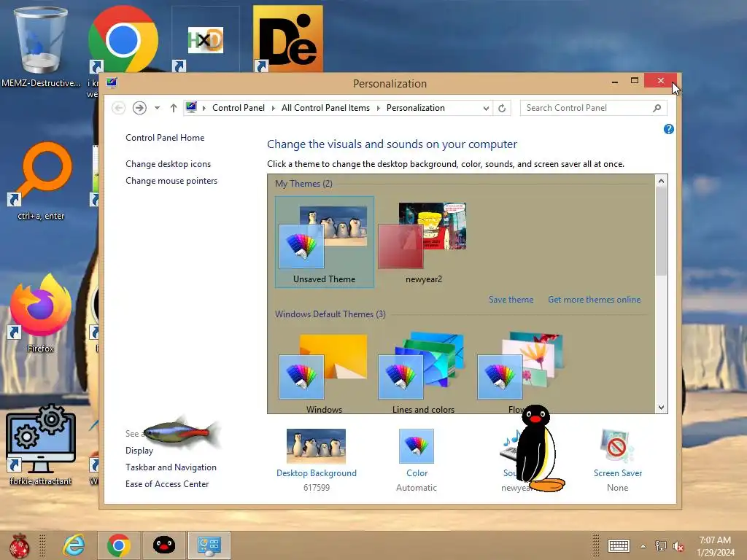Image resolution: width=747 pixels, height=560 pixels.
Task: Click the theme list scrollbar thumb
Action: coord(661,231)
